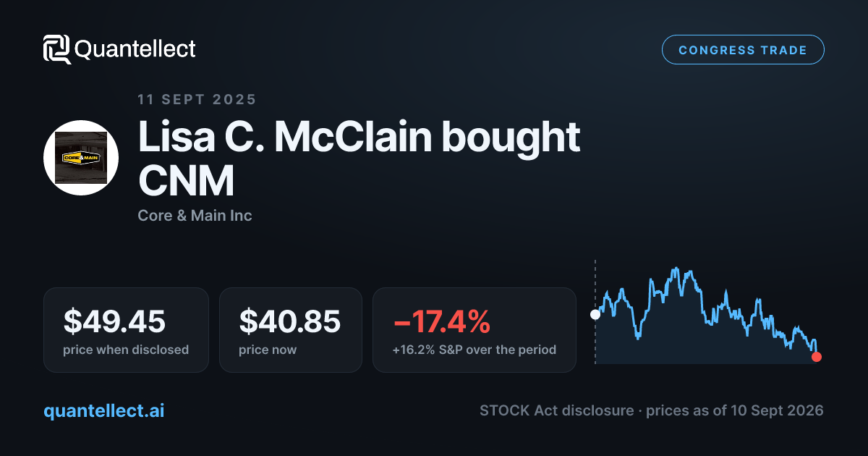This screenshot has height=456, width=868.
Task: Click the price when disclosed label
Action: tap(126, 350)
